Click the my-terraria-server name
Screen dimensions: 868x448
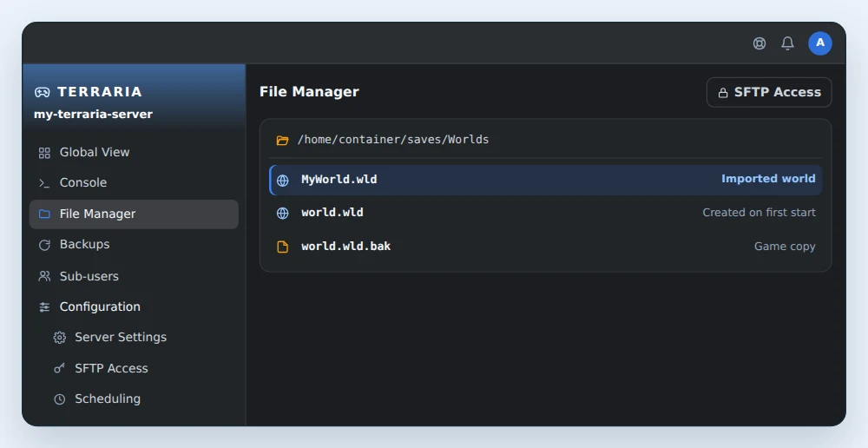click(93, 115)
